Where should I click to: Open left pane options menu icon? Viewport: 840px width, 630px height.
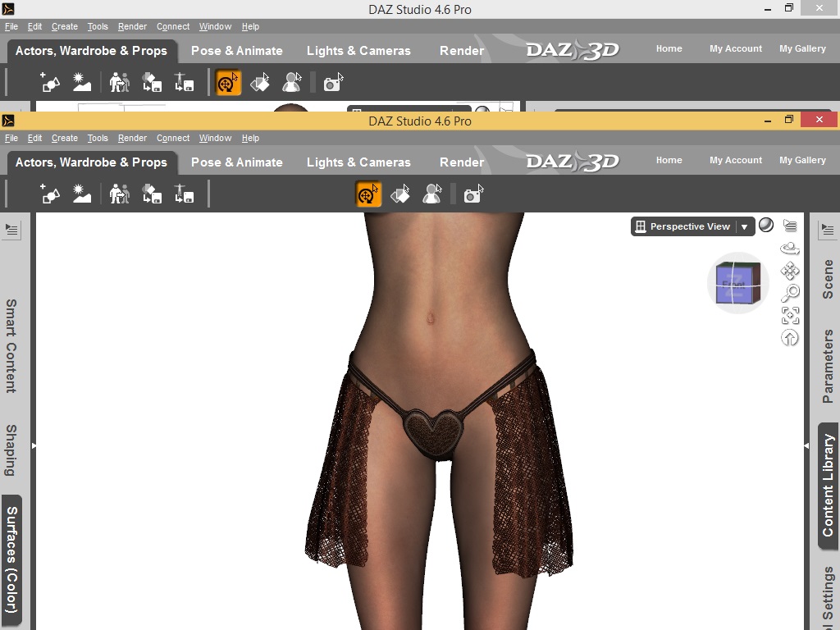pos(11,230)
